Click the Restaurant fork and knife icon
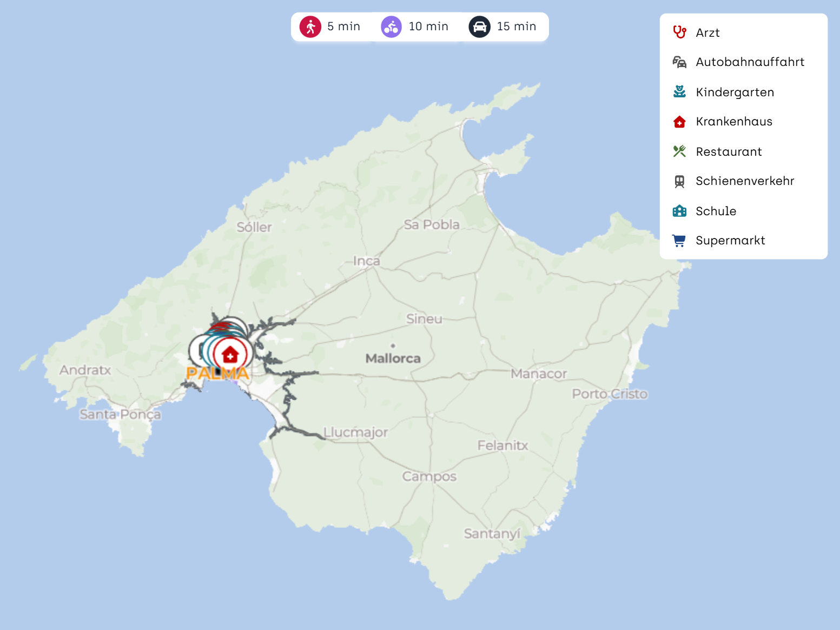The height and width of the screenshot is (630, 840). 679,151
